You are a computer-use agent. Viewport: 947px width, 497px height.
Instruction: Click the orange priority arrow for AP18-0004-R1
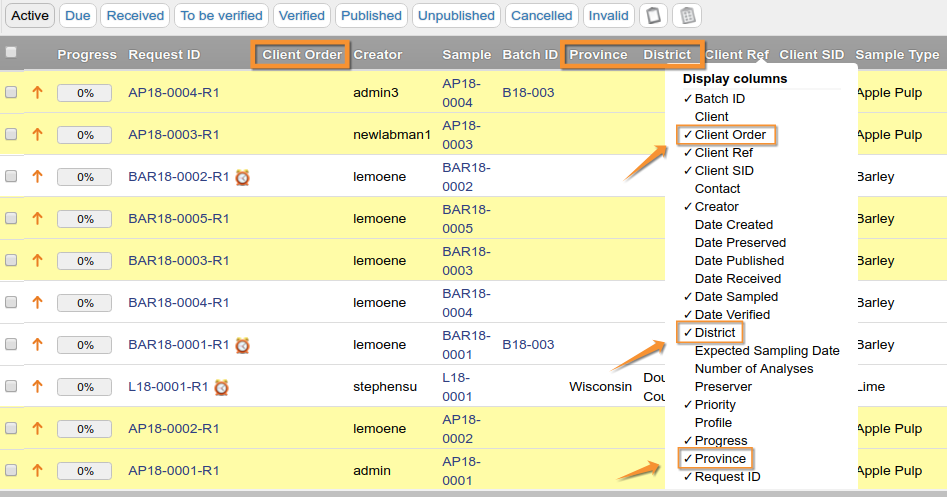[38, 93]
